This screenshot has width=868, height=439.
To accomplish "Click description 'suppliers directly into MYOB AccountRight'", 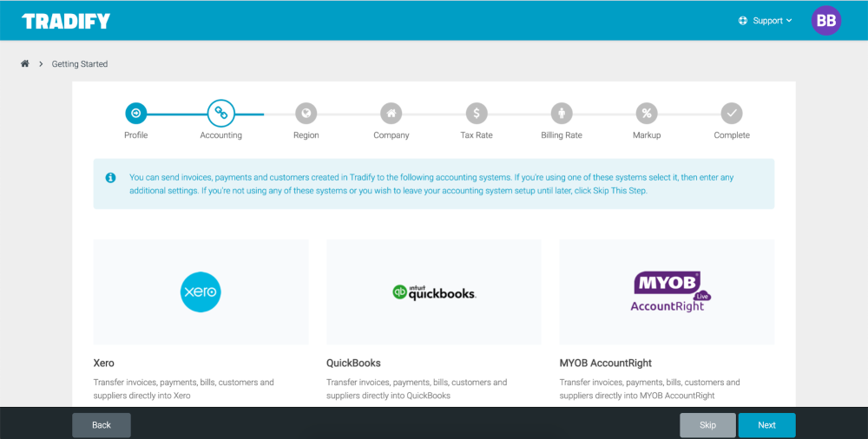I will (637, 396).
